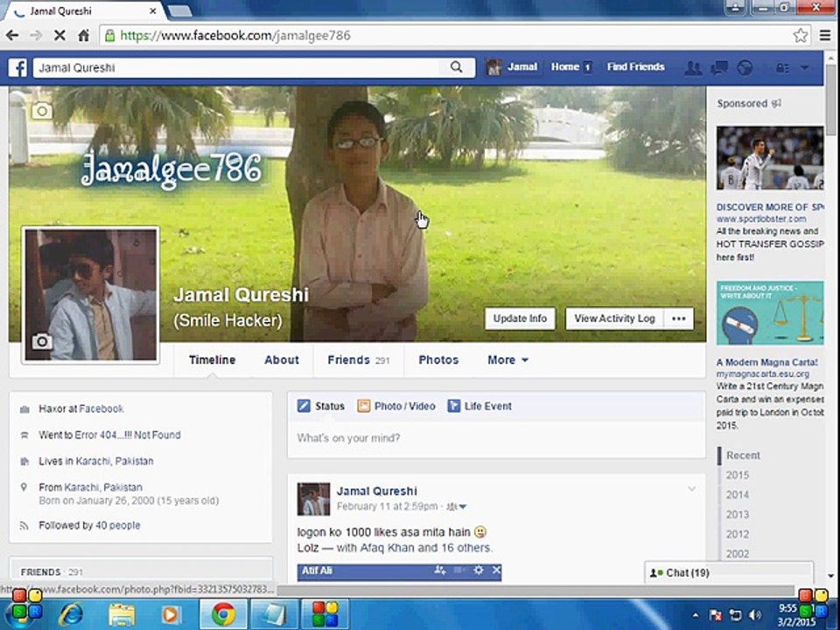Screen dimensions: 840x630
Task: Choose Life Event in composer
Action: pos(479,406)
